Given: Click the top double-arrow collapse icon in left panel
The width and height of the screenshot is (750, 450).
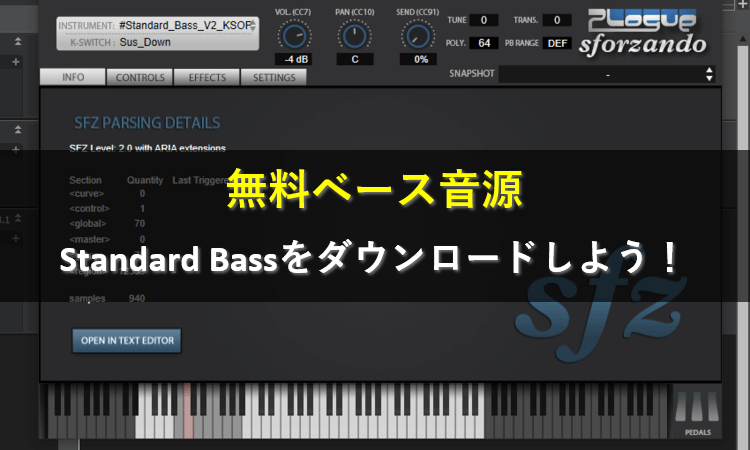Looking at the screenshot, I should click(18, 42).
